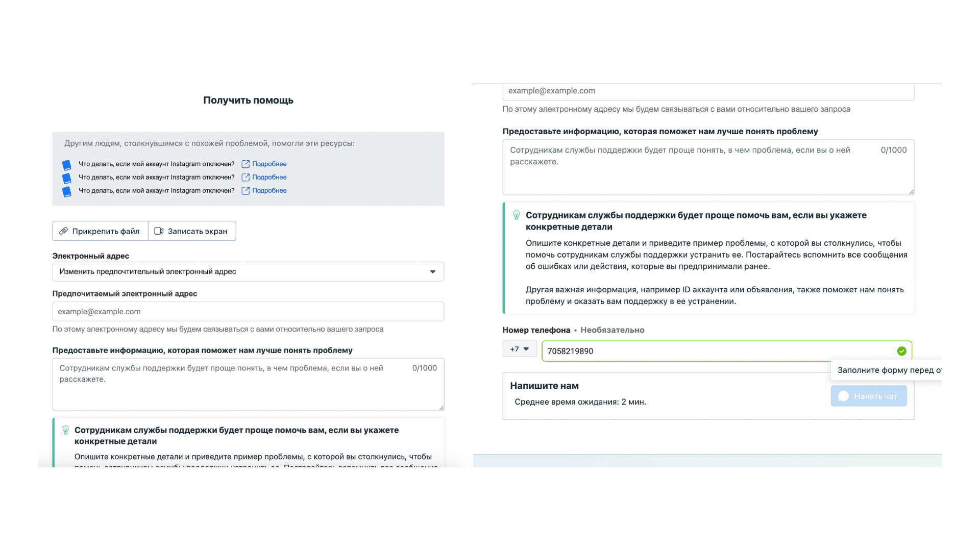Click the lightbulb tip icon in right panel

(517, 215)
